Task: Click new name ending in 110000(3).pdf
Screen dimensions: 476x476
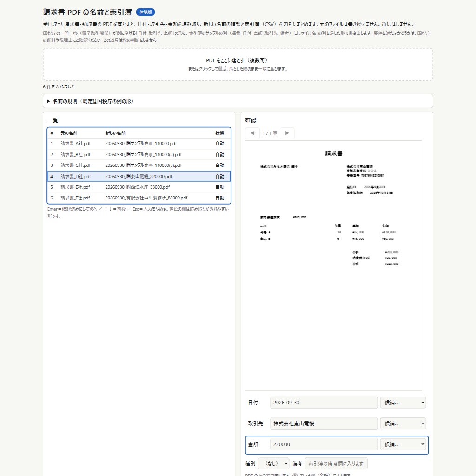Action: point(143,165)
